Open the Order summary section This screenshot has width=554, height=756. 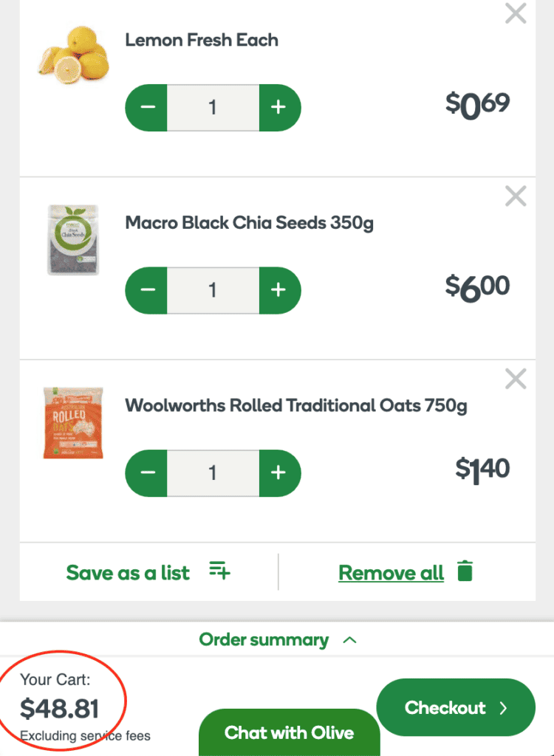pyautogui.click(x=264, y=640)
